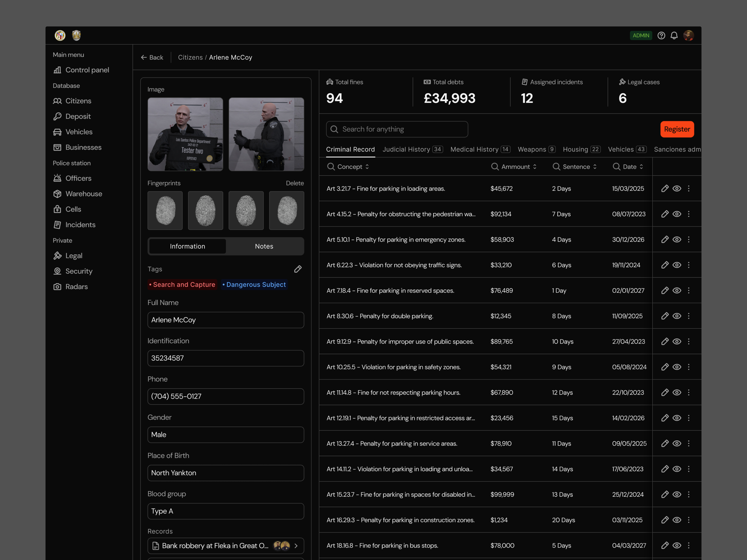
Task: Edit the Art 13.27.4 service areas record
Action: (x=665, y=443)
